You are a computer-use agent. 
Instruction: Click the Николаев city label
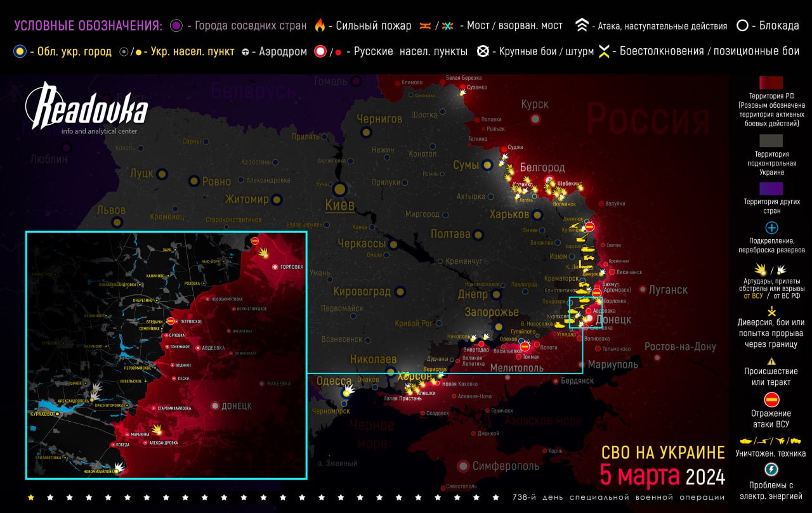pos(373,359)
